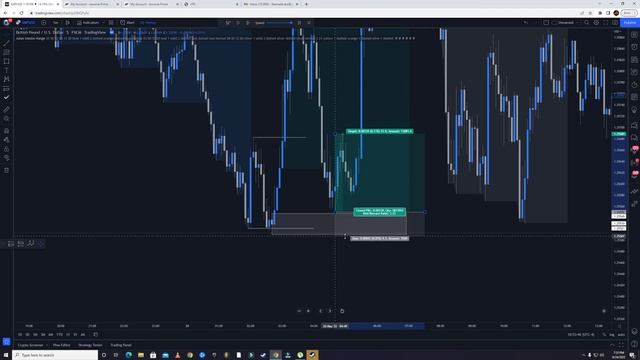Click the USD price scale currency selector
The height and width of the screenshot is (360, 640).
(617, 31)
